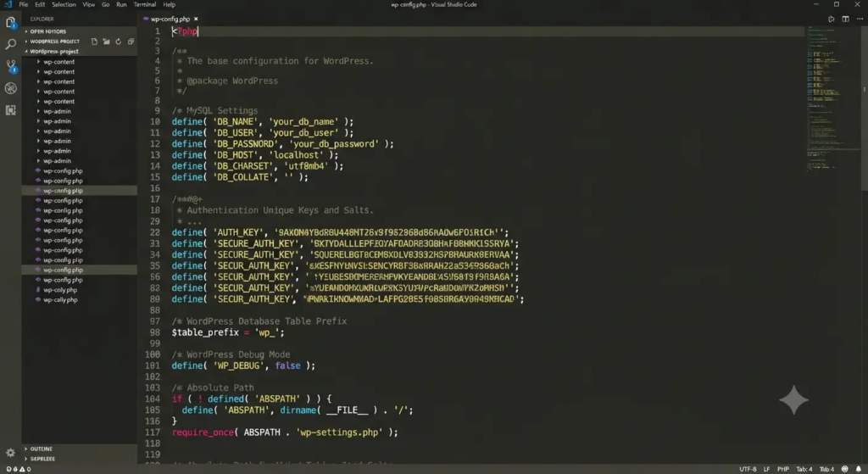
Task: Open the Go menu
Action: click(x=105, y=4)
